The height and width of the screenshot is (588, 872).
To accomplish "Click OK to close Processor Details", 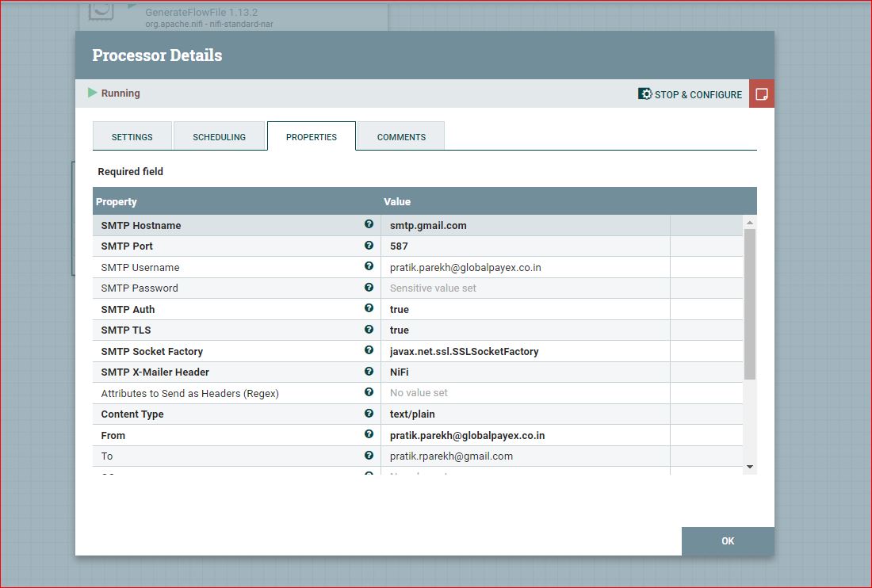I will point(727,540).
